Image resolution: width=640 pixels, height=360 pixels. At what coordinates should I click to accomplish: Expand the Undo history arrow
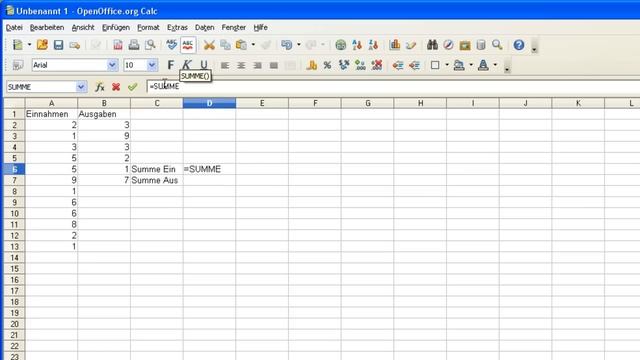pyautogui.click(x=299, y=45)
